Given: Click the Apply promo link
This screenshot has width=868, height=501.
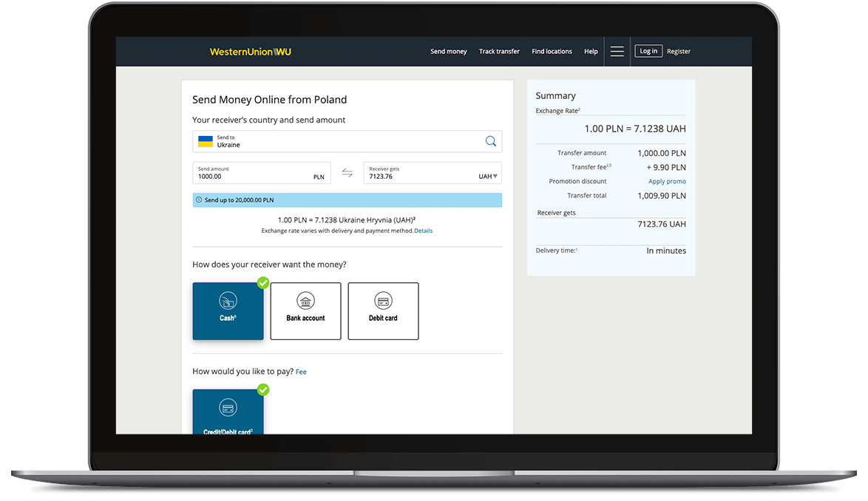Looking at the screenshot, I should (667, 181).
